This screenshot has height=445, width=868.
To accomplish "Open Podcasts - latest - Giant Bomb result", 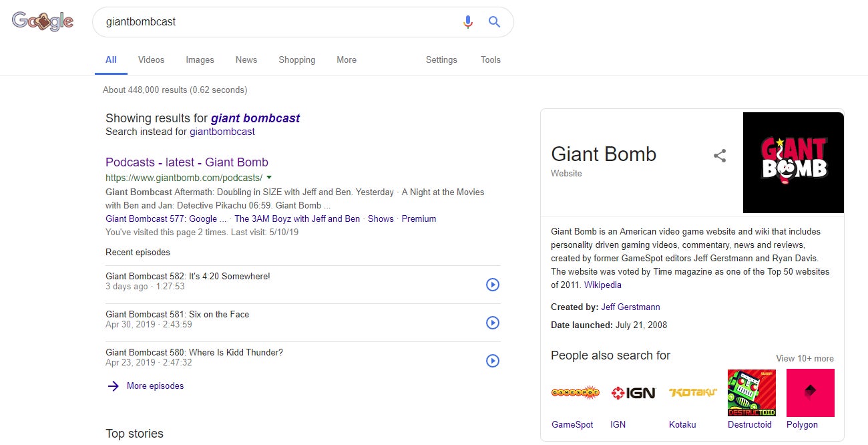I will (x=187, y=162).
